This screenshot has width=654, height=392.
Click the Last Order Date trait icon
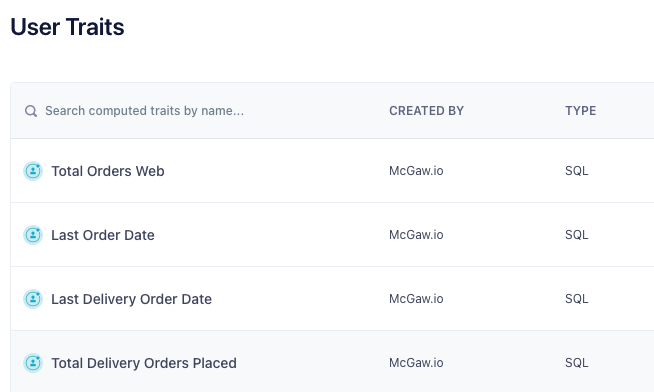pyautogui.click(x=33, y=235)
